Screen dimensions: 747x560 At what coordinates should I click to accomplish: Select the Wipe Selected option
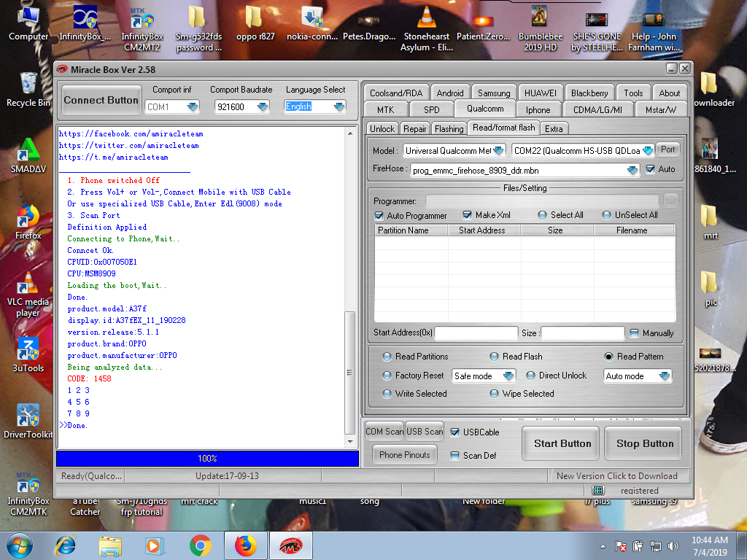point(495,394)
